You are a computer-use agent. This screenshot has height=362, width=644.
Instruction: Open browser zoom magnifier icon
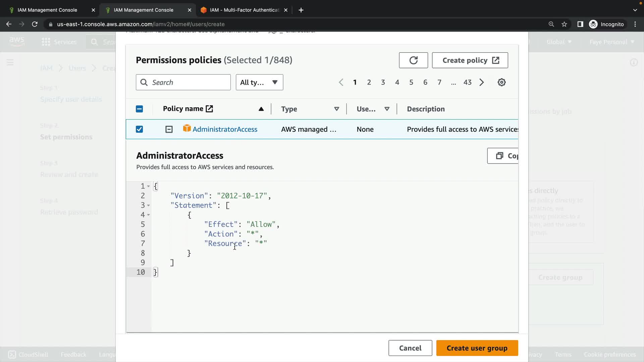point(551,24)
